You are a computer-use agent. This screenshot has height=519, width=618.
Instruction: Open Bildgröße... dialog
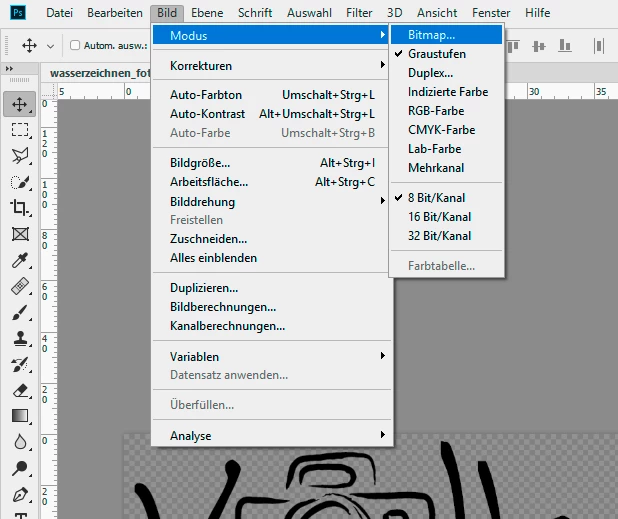click(x=270, y=163)
